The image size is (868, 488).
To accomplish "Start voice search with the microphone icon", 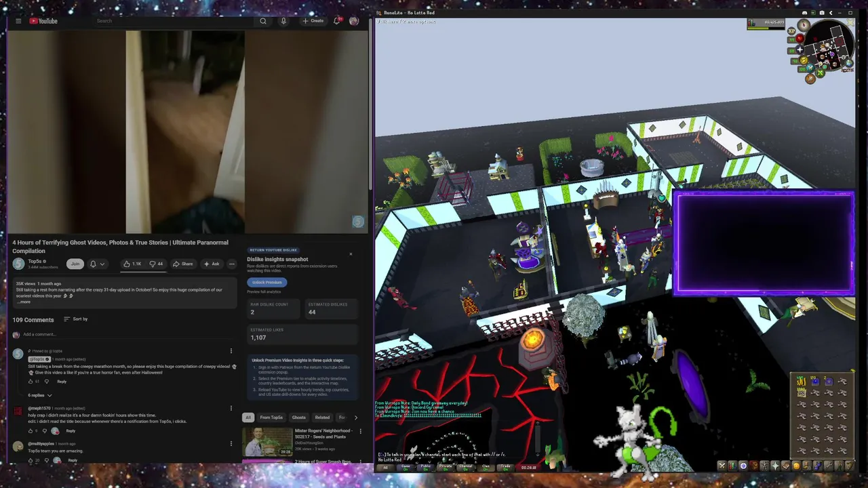I will click(x=283, y=21).
